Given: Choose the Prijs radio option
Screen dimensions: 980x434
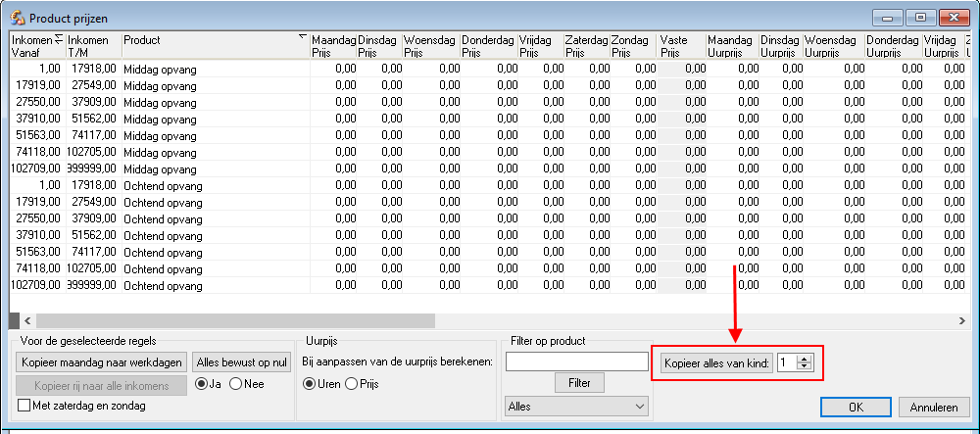Looking at the screenshot, I should [351, 384].
